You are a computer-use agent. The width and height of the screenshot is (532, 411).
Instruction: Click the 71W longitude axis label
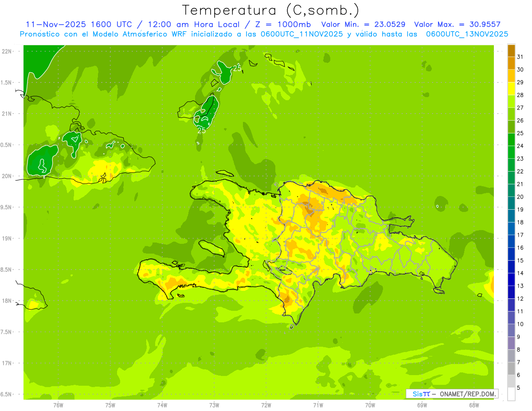tap(318, 405)
